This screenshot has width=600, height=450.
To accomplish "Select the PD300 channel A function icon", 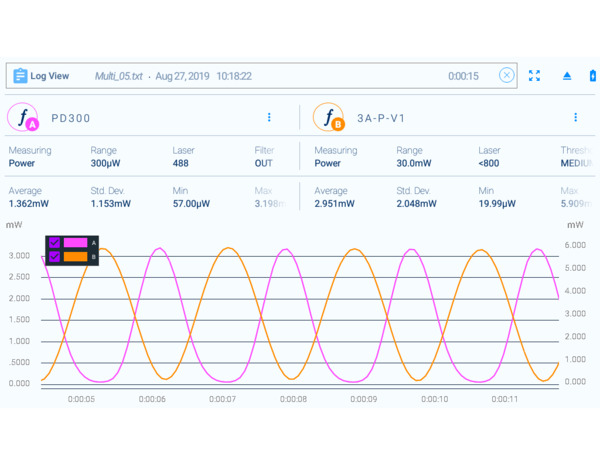I will (23, 118).
